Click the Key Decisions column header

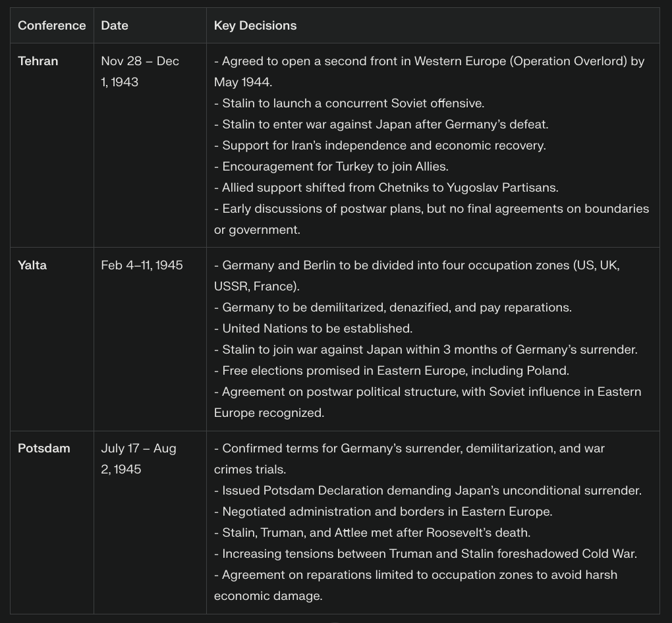255,26
